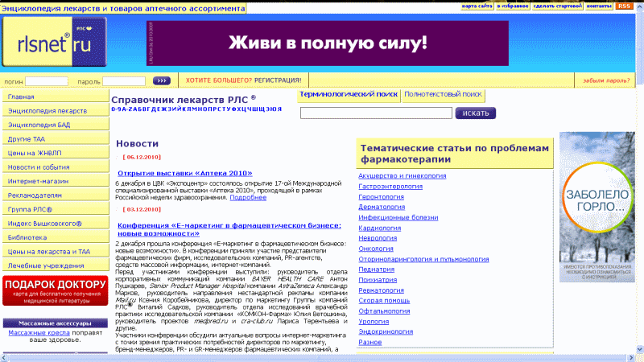The image size is (644, 362).
Task: Click "в избранное" at the top
Action: tap(512, 6)
